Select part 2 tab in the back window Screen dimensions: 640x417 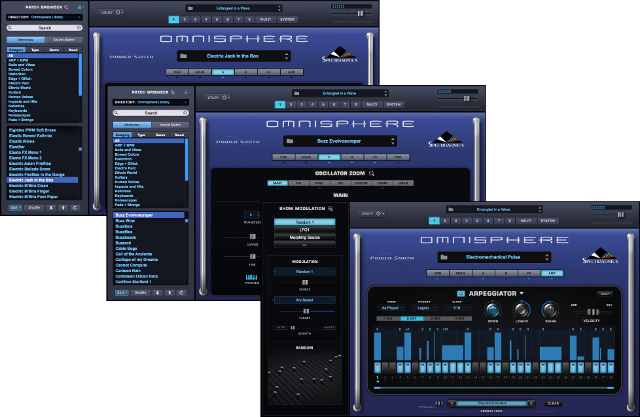click(x=184, y=19)
